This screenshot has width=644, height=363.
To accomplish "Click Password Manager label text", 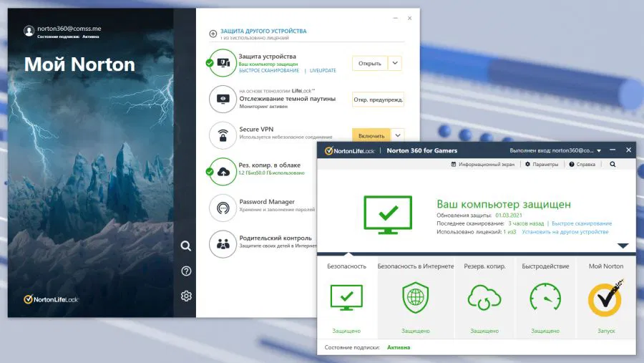I will coord(267,201).
